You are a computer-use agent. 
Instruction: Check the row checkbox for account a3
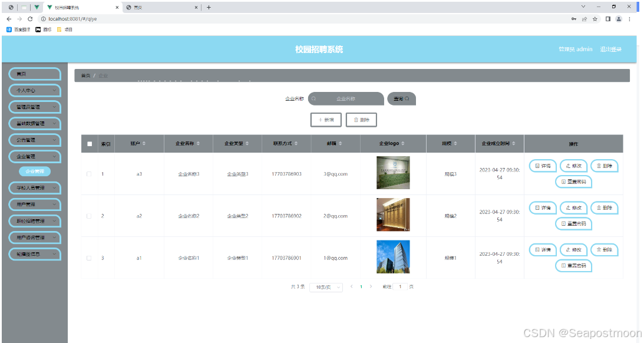point(90,173)
